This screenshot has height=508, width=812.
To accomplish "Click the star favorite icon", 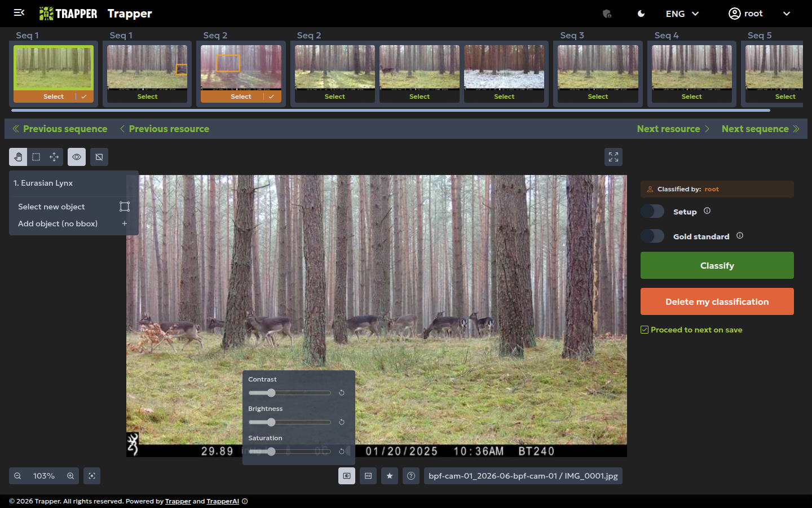I will 390,476.
